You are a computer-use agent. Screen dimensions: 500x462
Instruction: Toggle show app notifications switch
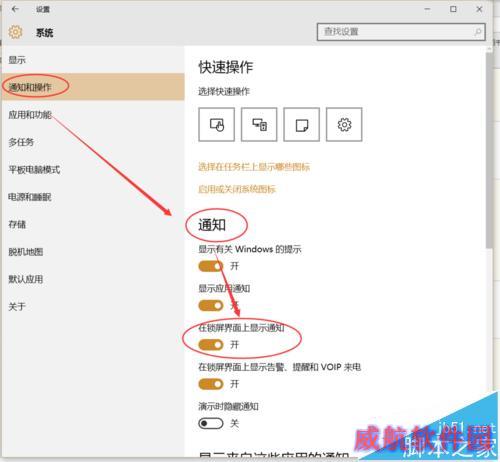point(211,305)
